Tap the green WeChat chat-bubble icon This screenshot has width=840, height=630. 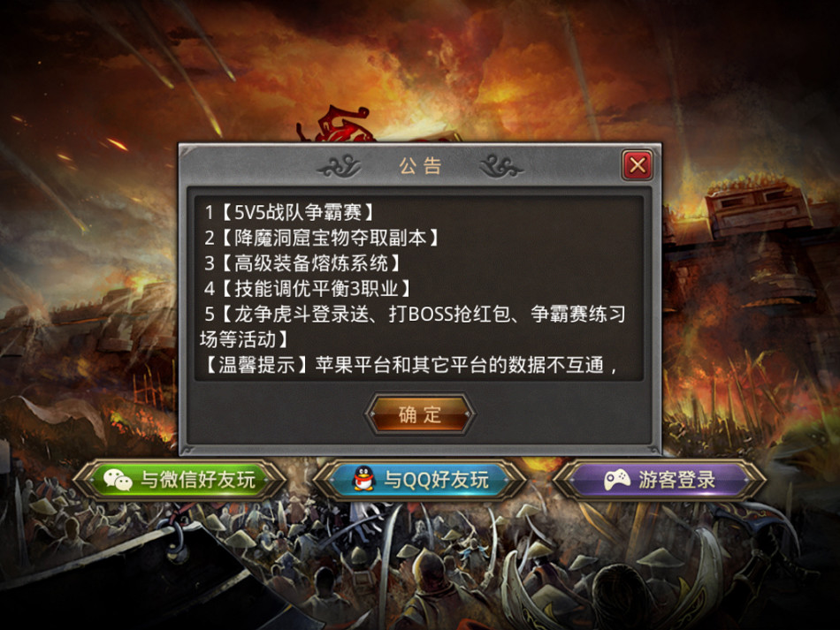(118, 480)
